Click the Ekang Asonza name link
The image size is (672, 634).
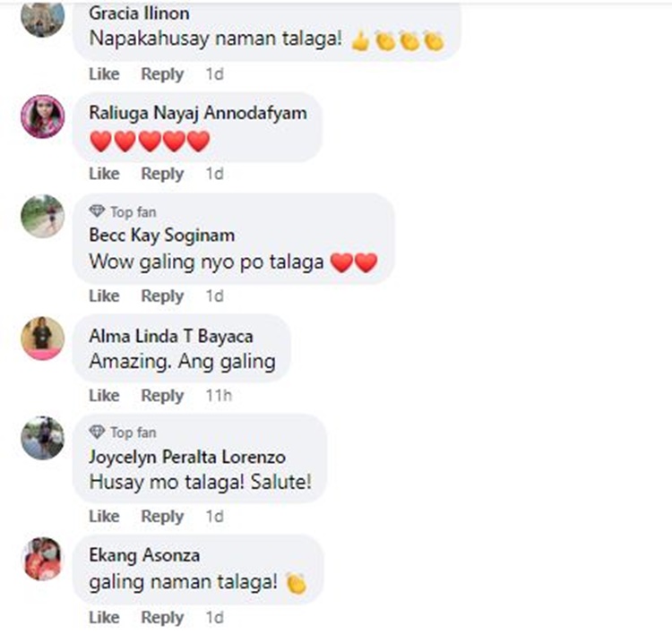144,555
